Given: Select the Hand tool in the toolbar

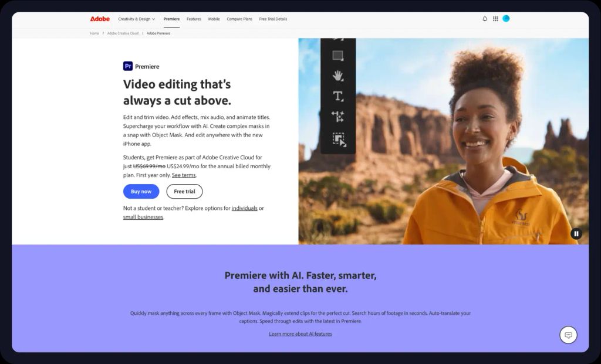Looking at the screenshot, I should [337, 76].
